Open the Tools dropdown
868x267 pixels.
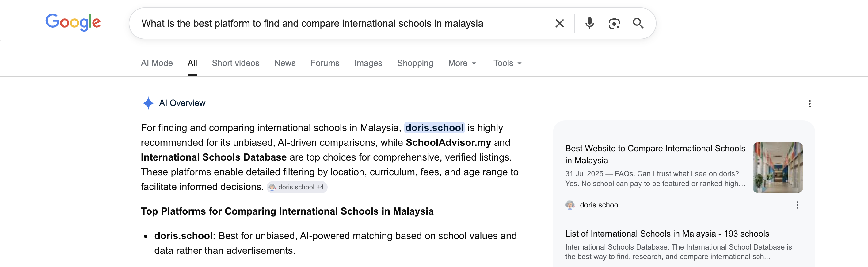(x=507, y=63)
